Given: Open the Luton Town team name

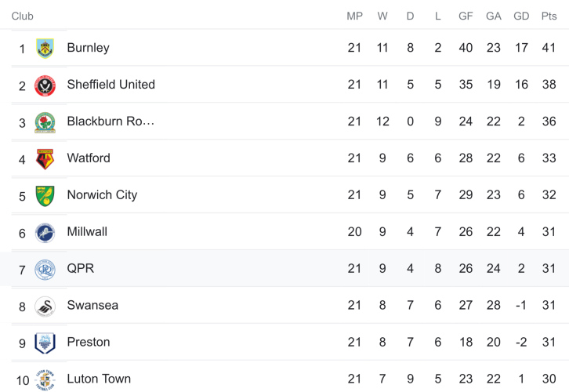Looking at the screenshot, I should pyautogui.click(x=99, y=379).
